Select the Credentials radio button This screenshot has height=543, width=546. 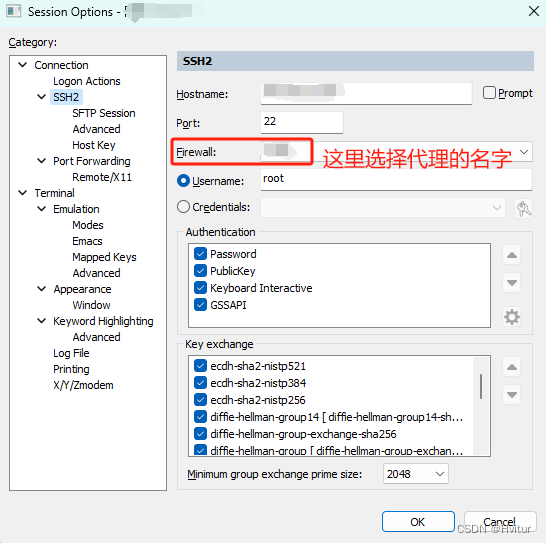[183, 207]
